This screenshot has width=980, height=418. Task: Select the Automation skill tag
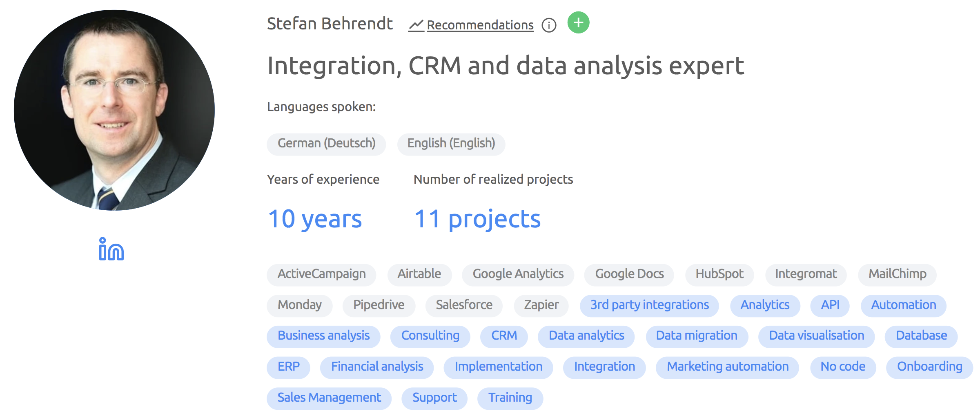pos(903,305)
